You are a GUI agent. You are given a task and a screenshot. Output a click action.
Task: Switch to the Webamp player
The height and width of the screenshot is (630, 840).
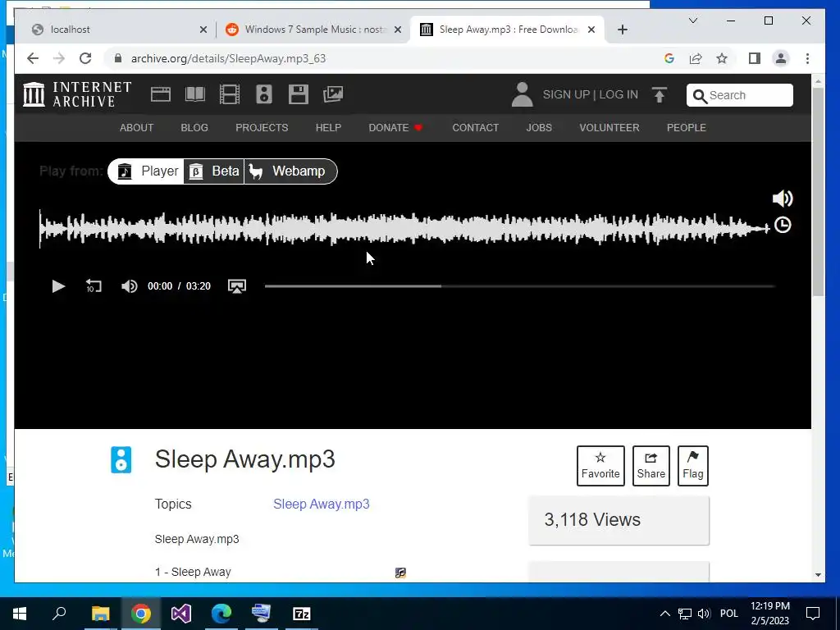point(290,171)
